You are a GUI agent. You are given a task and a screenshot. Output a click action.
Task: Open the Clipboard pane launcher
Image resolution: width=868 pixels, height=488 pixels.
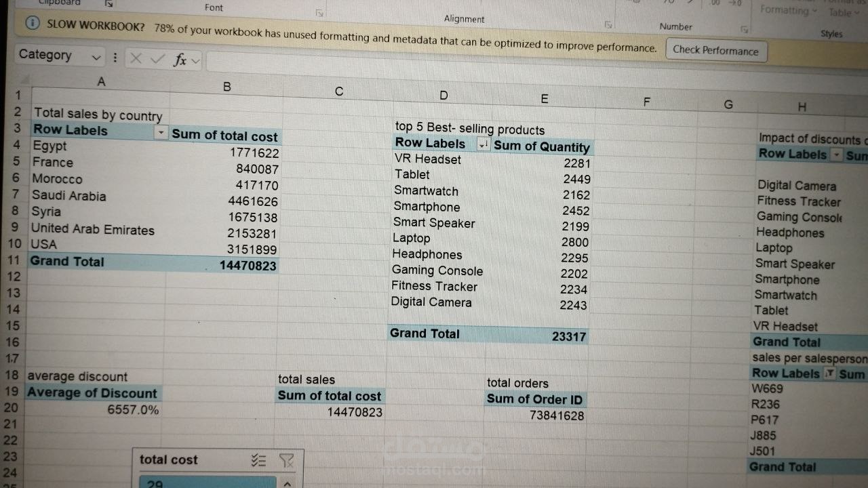tap(109, 3)
